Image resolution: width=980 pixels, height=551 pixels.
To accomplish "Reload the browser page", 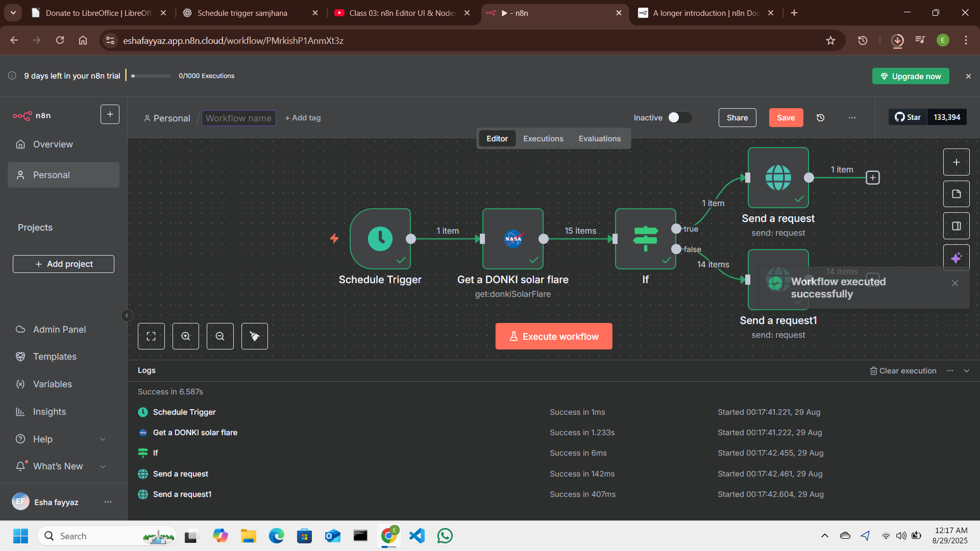I will tap(60, 40).
